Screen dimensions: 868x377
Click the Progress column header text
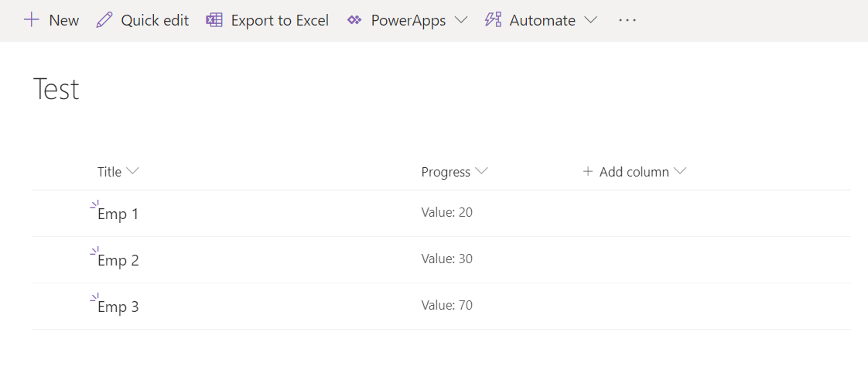(x=446, y=172)
